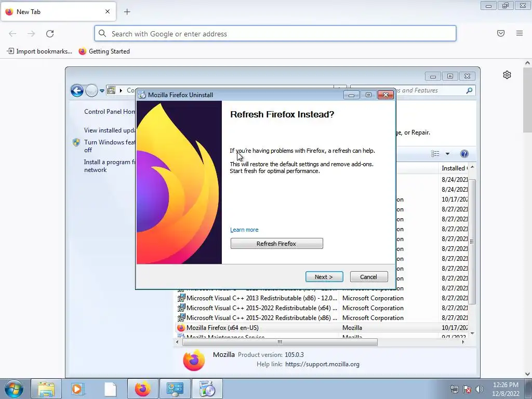532x399 pixels.
Task: Click the large Firefox logo in details pane
Action: (194, 361)
